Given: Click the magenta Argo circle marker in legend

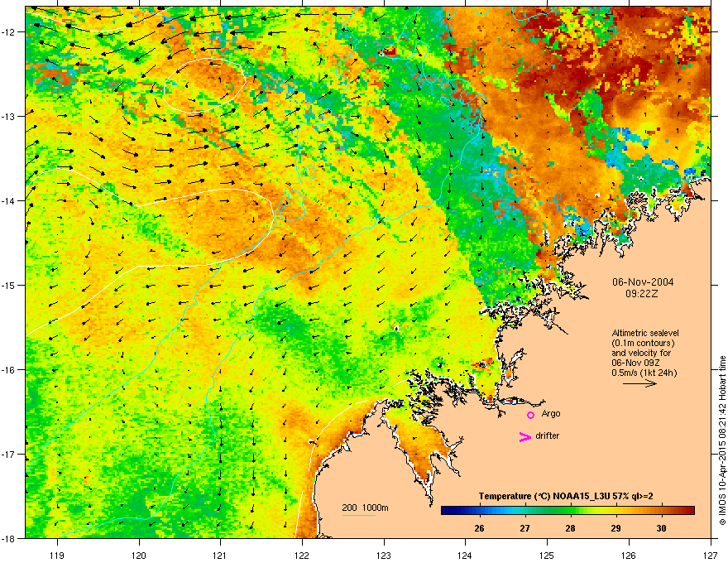Looking at the screenshot, I should tap(530, 415).
